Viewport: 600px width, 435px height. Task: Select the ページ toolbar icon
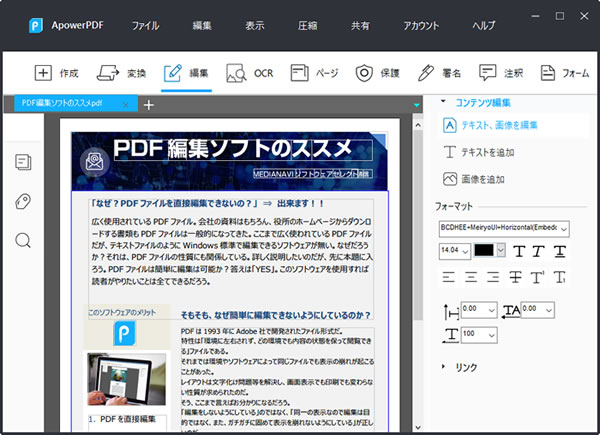pyautogui.click(x=300, y=73)
